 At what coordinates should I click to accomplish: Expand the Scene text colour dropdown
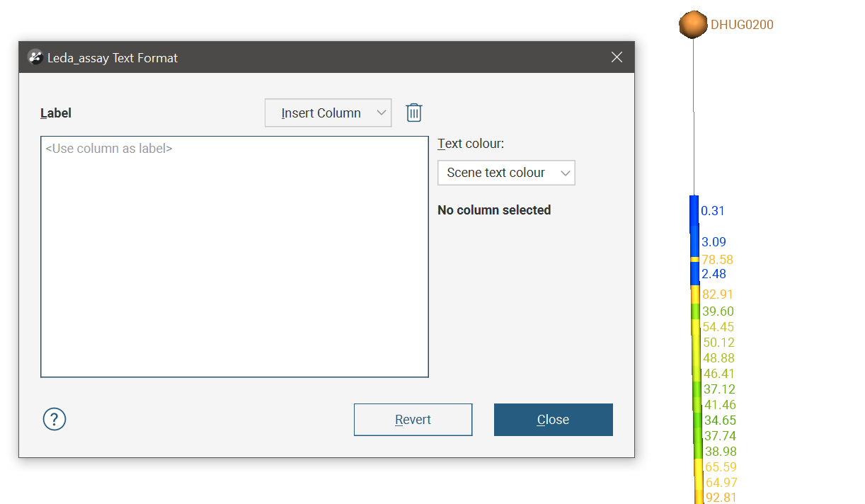pos(506,173)
